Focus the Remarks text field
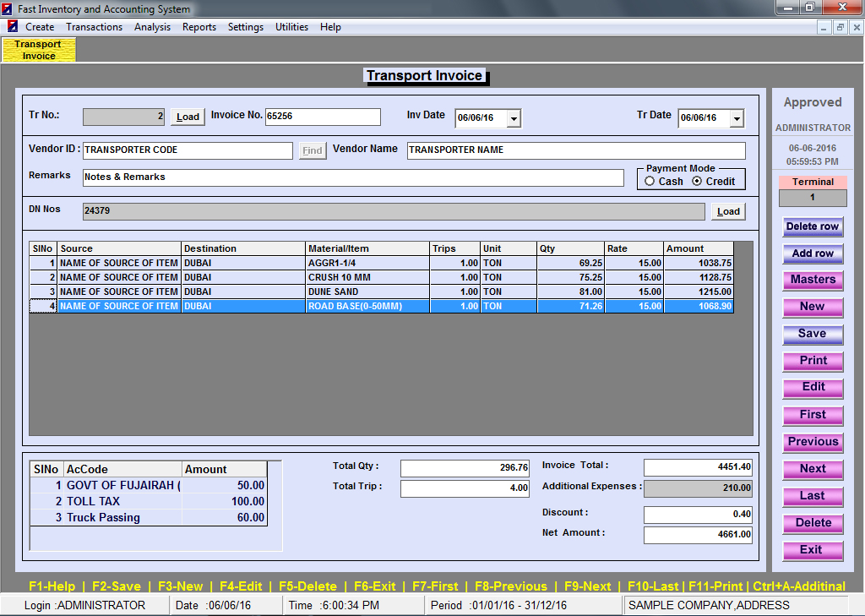The image size is (865, 616). (353, 177)
